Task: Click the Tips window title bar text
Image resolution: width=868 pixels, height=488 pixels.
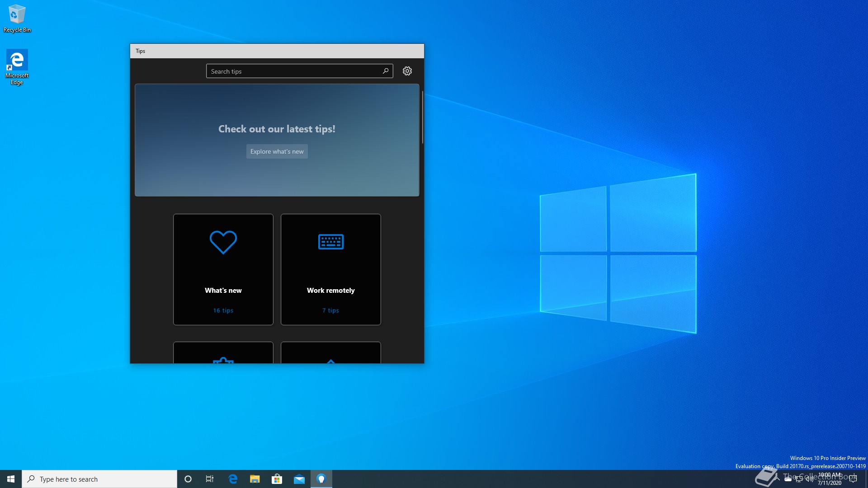Action: pyautogui.click(x=141, y=51)
